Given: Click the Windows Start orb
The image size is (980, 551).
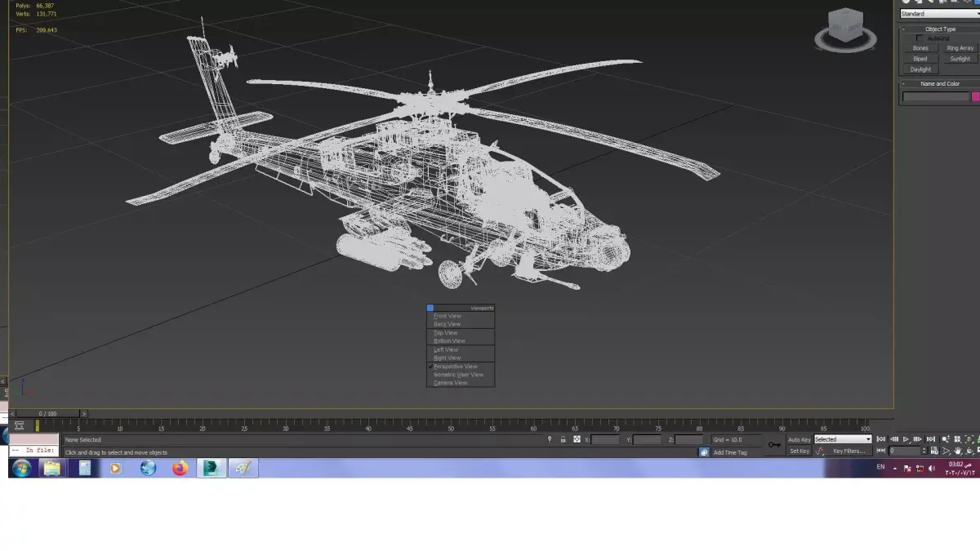Looking at the screenshot, I should [21, 468].
